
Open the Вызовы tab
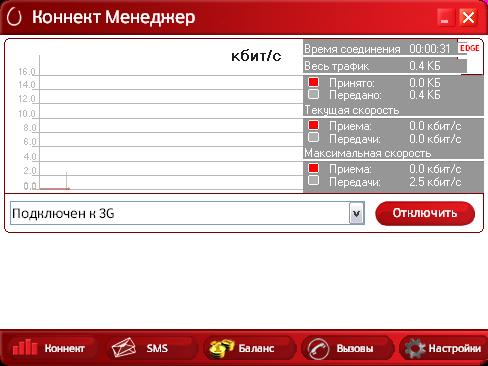[347, 348]
